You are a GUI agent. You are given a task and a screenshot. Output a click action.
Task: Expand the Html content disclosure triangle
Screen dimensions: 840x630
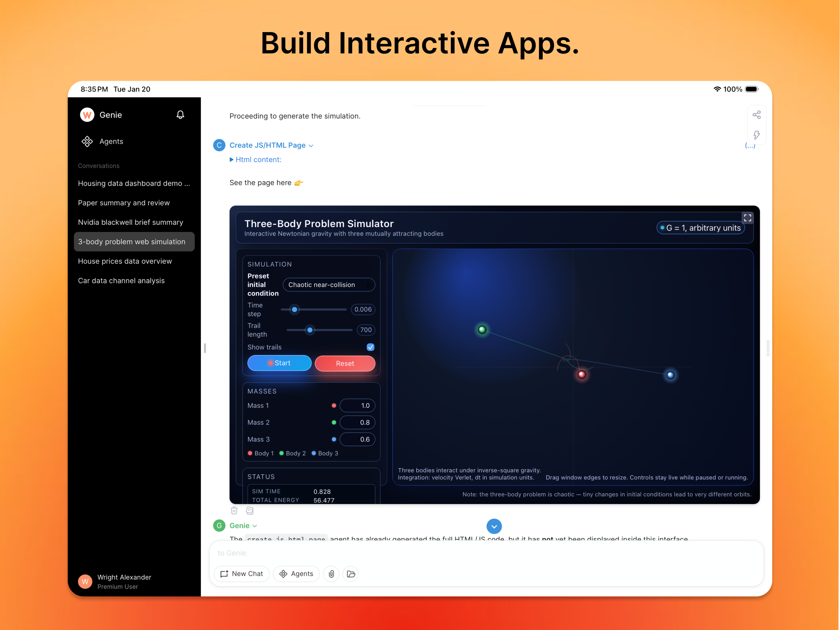(x=232, y=160)
